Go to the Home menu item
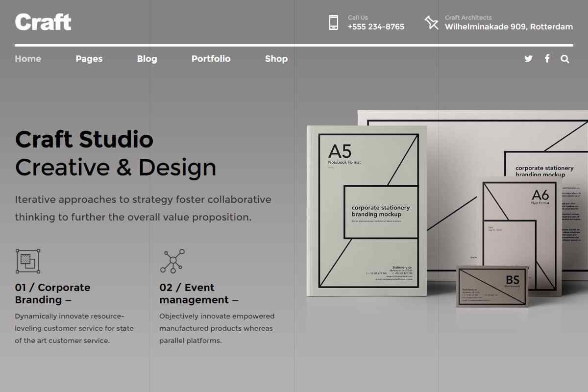The width and height of the screenshot is (588, 392). pos(28,59)
